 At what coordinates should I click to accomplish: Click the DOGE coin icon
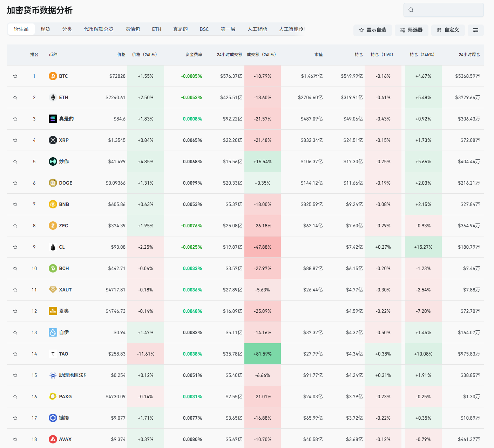click(53, 183)
